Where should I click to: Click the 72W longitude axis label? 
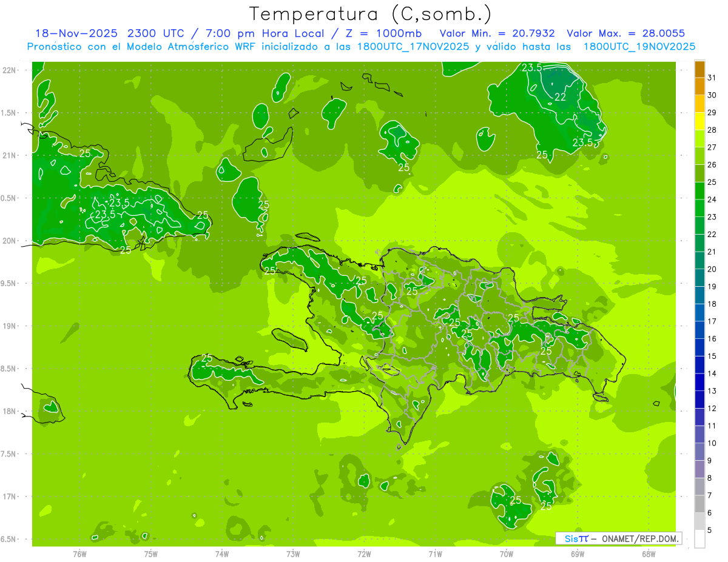coord(364,554)
